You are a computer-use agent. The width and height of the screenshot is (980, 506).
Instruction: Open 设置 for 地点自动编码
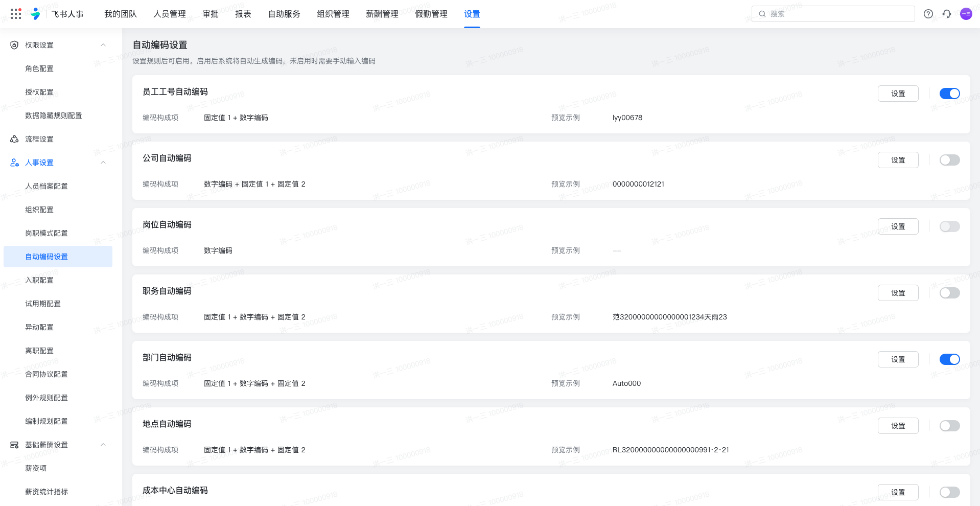click(898, 426)
